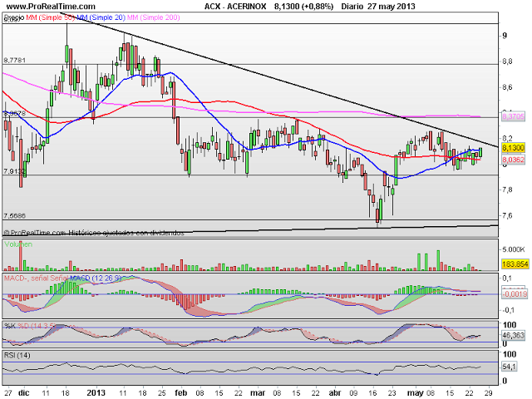Screen dimensions: 532x399
Task: Select the MM (Simple 20) legend label
Action: coord(101,17)
